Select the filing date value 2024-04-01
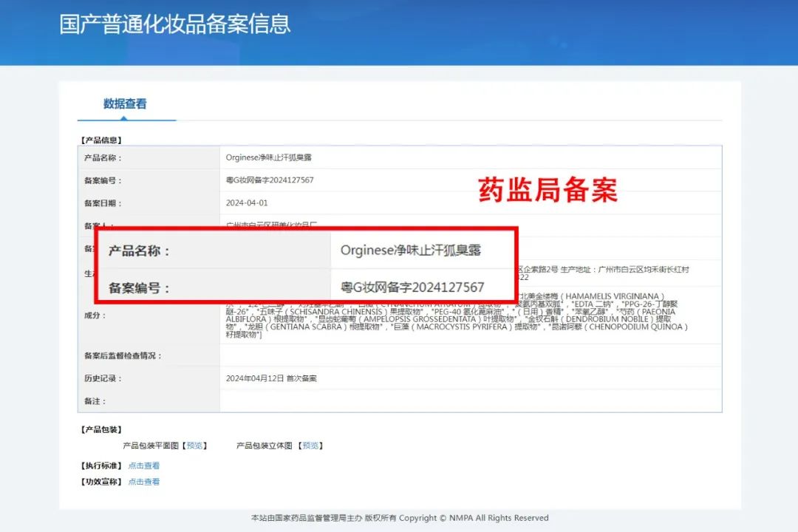 (247, 202)
